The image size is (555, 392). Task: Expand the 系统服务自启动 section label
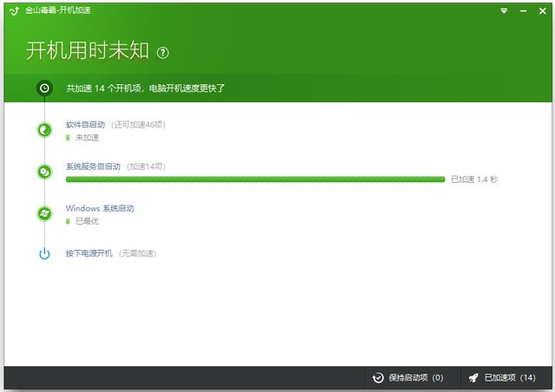(93, 167)
